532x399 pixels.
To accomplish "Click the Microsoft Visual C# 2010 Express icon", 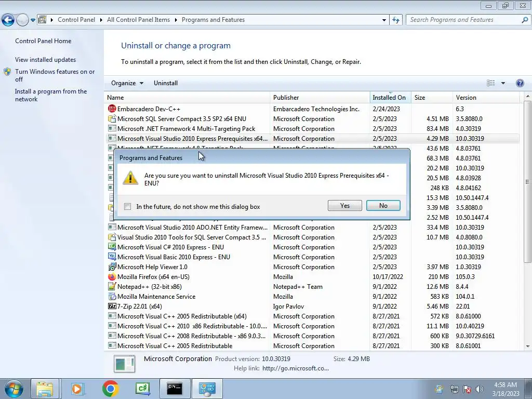I will point(112,247).
